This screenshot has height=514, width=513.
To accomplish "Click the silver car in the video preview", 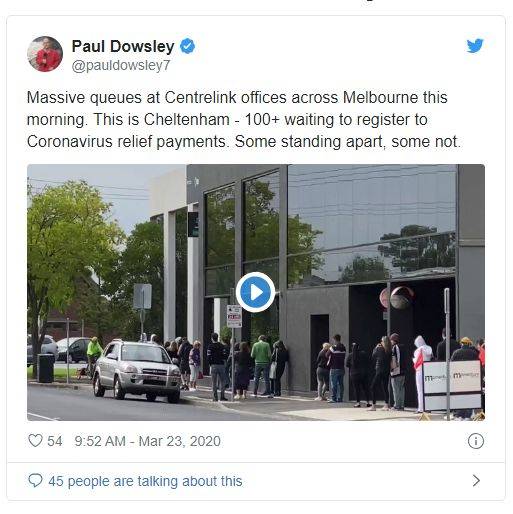I will tap(137, 369).
